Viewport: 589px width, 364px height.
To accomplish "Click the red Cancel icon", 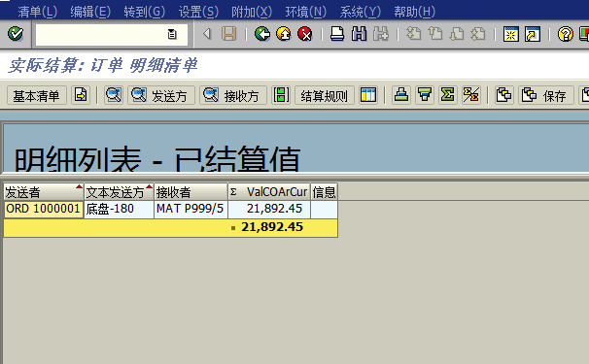I will [x=305, y=34].
